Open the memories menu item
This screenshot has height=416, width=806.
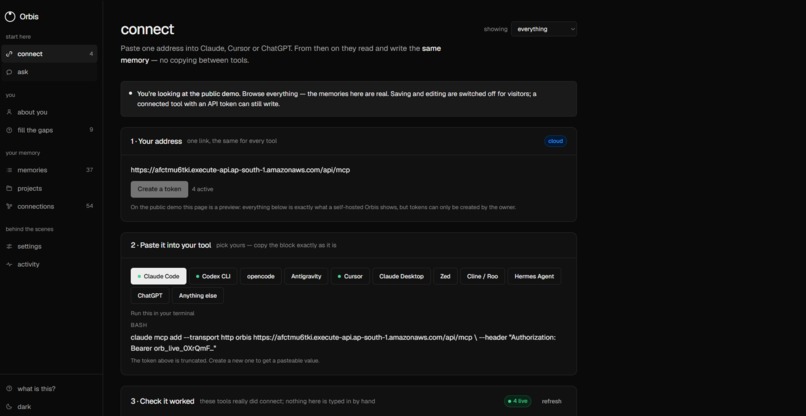(48, 170)
